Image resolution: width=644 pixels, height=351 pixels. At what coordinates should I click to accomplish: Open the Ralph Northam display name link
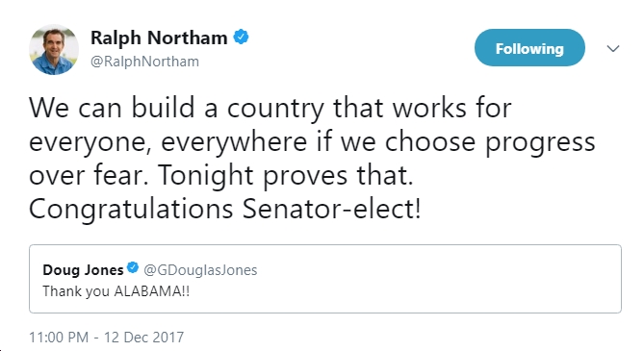pos(159,38)
